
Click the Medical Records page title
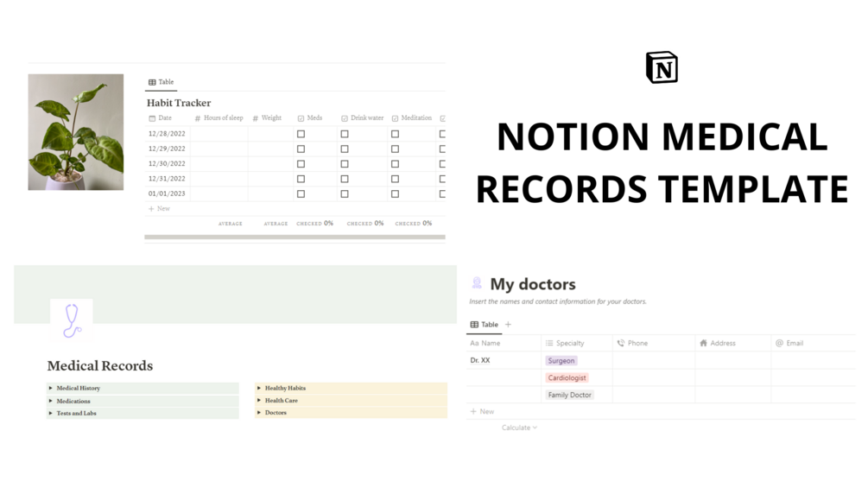point(100,365)
